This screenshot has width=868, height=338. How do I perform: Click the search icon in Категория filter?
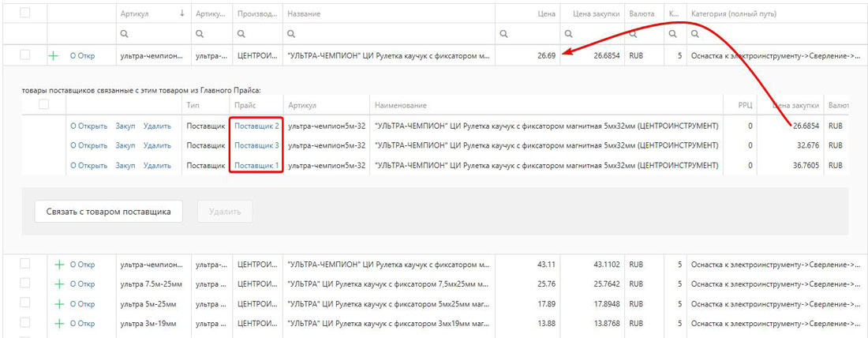tap(695, 34)
